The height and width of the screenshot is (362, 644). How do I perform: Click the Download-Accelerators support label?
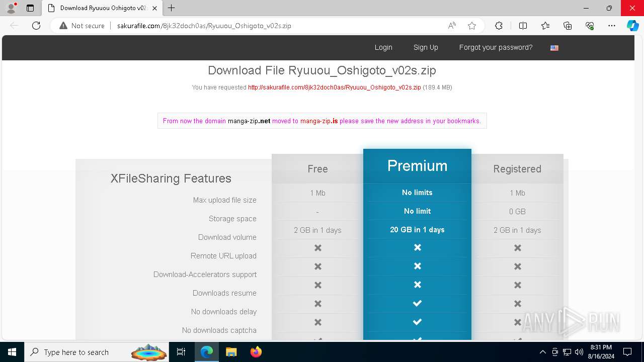tap(205, 275)
